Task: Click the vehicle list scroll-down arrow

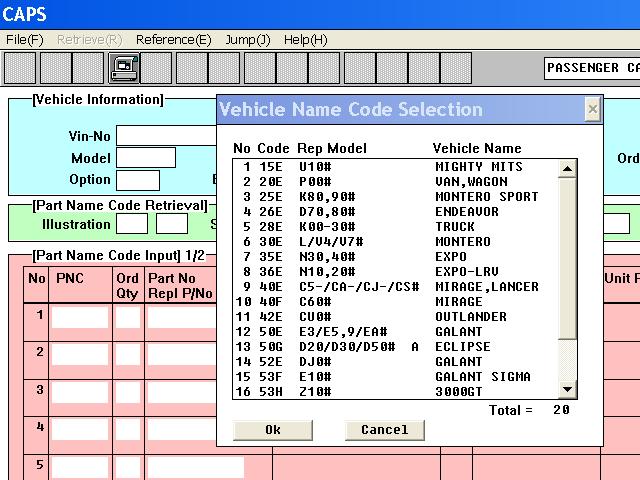Action: point(568,389)
